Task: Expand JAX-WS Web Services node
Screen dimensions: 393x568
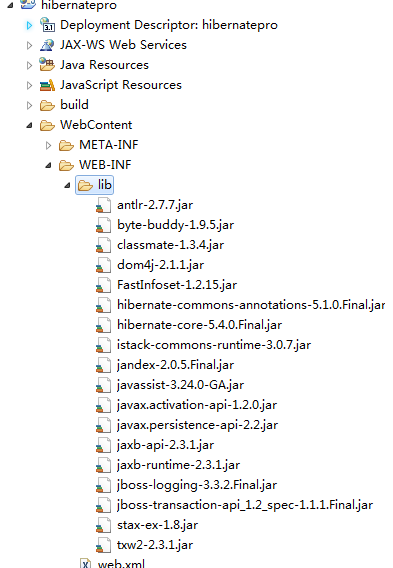Action: pos(29,45)
